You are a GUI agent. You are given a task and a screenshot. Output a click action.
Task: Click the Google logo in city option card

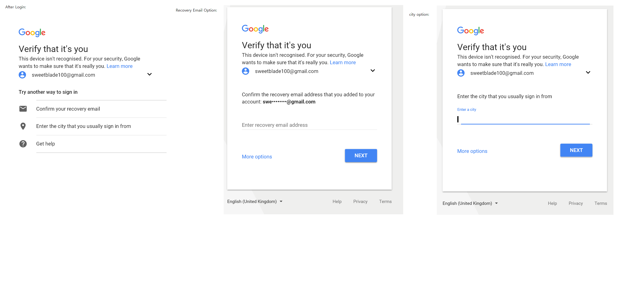[x=471, y=31]
